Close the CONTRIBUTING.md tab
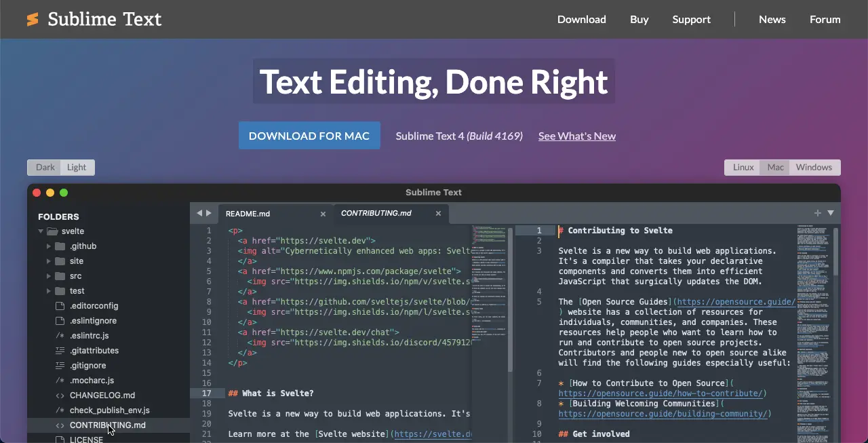868x443 pixels. [x=438, y=213]
